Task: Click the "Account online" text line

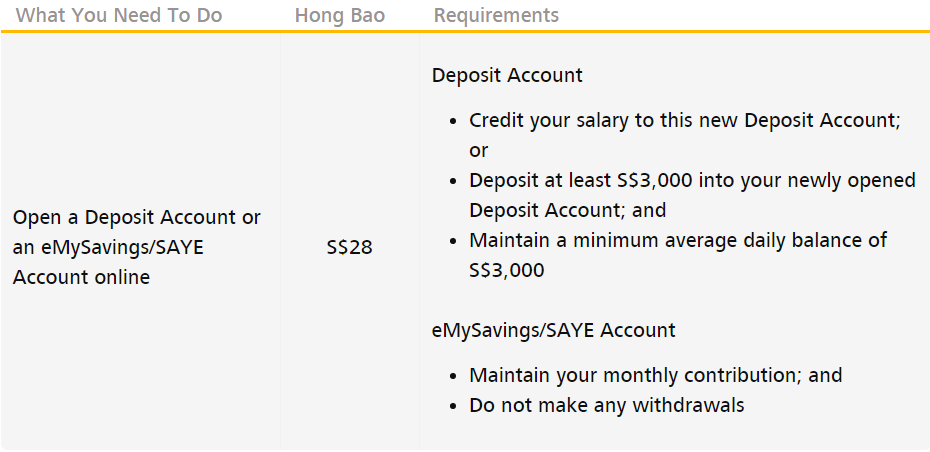Action: pos(81,277)
